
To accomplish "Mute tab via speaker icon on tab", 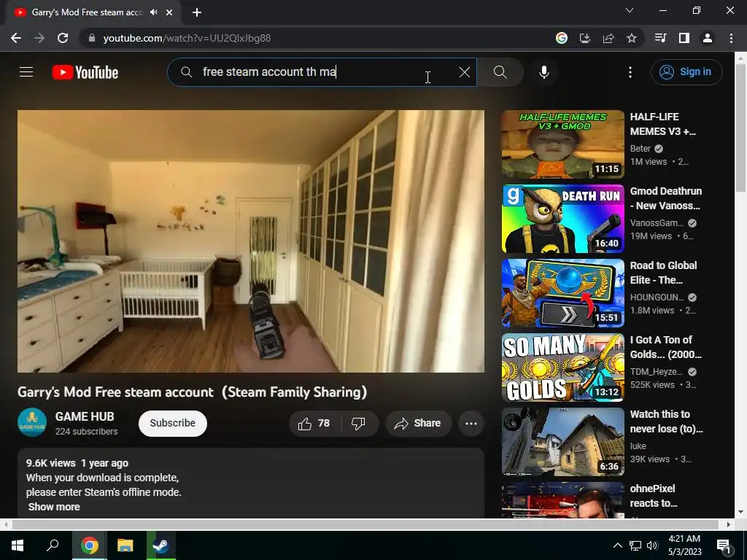I will pos(153,12).
